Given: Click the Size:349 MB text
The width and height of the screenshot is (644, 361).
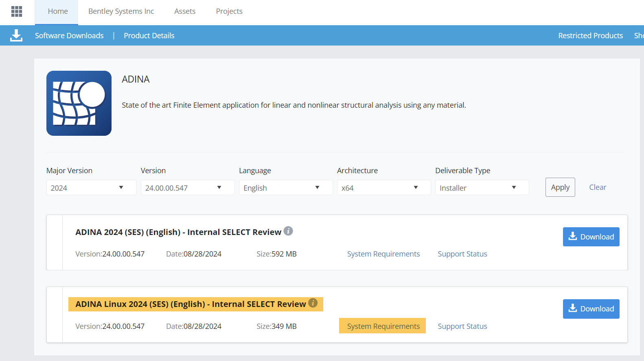Looking at the screenshot, I should (x=276, y=326).
